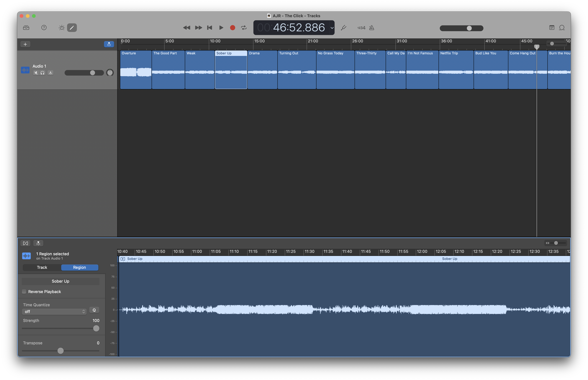Preview Sober Up region in editor
588x380 pixels.
tap(123, 259)
